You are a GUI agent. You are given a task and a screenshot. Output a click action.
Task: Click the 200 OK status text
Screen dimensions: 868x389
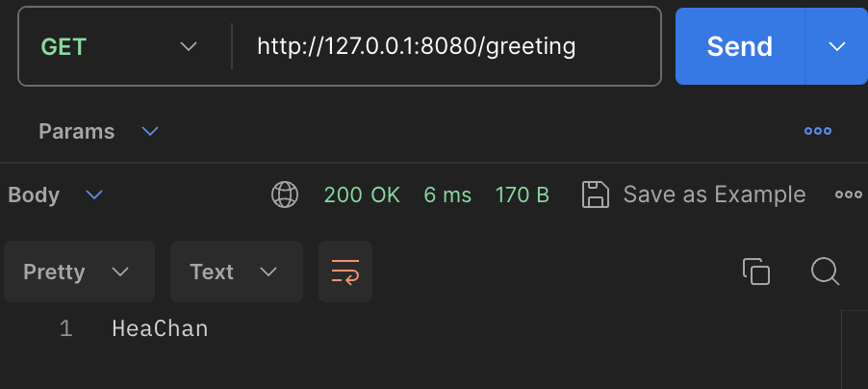(x=362, y=195)
